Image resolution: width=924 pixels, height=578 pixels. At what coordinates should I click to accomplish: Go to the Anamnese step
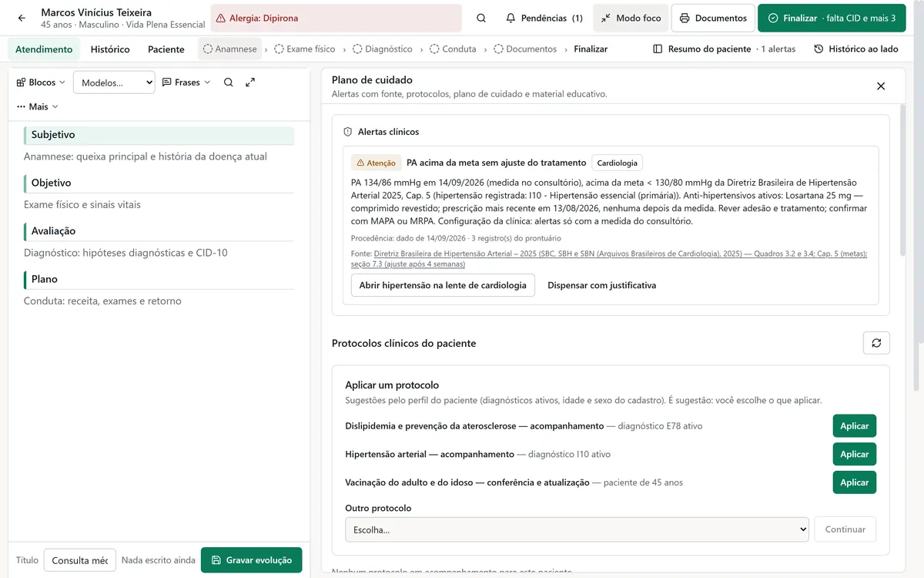click(230, 49)
